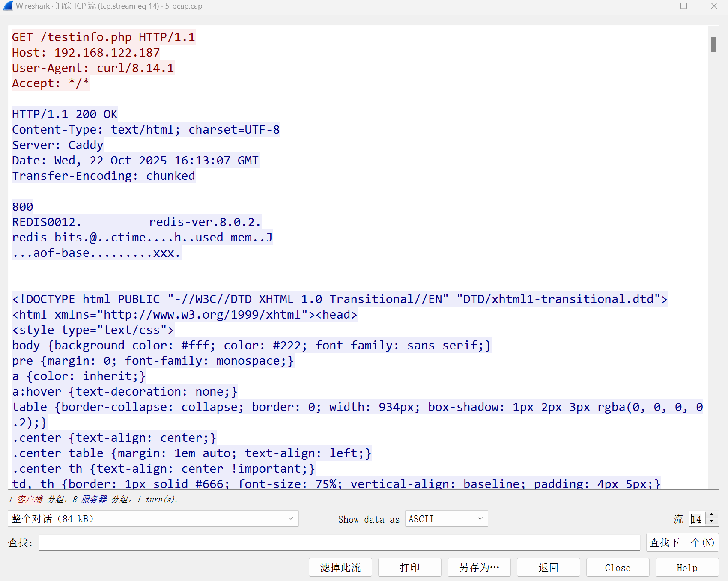Click the Wireshark shark fin title icon
This screenshot has width=728, height=581.
[8, 6]
